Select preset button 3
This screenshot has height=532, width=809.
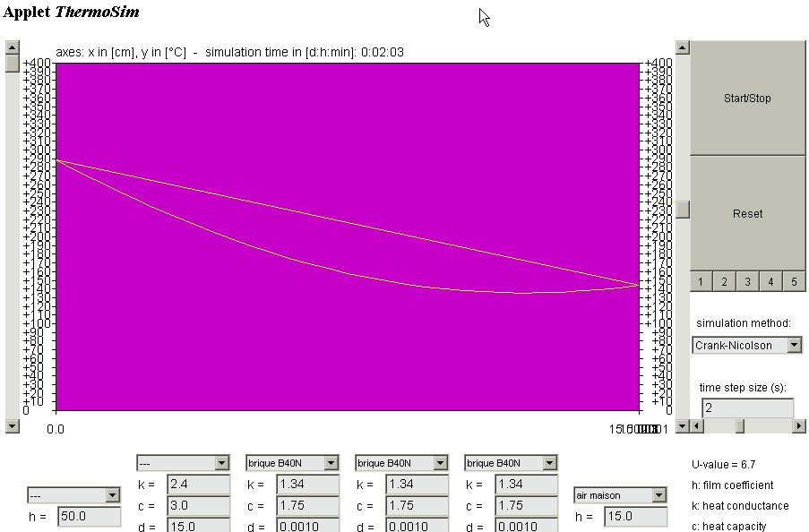click(x=747, y=282)
